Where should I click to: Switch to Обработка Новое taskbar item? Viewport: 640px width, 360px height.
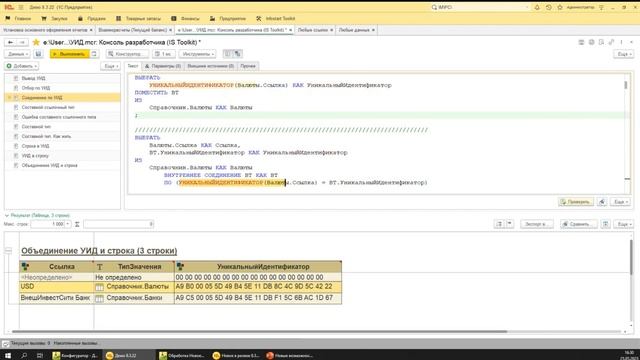click(x=182, y=356)
